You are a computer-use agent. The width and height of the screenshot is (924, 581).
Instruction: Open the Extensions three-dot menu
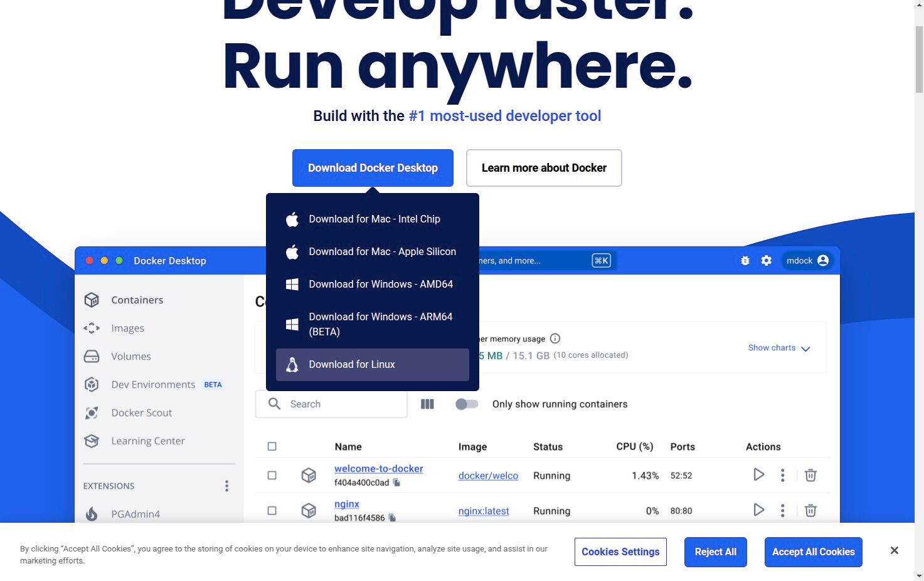coord(227,486)
